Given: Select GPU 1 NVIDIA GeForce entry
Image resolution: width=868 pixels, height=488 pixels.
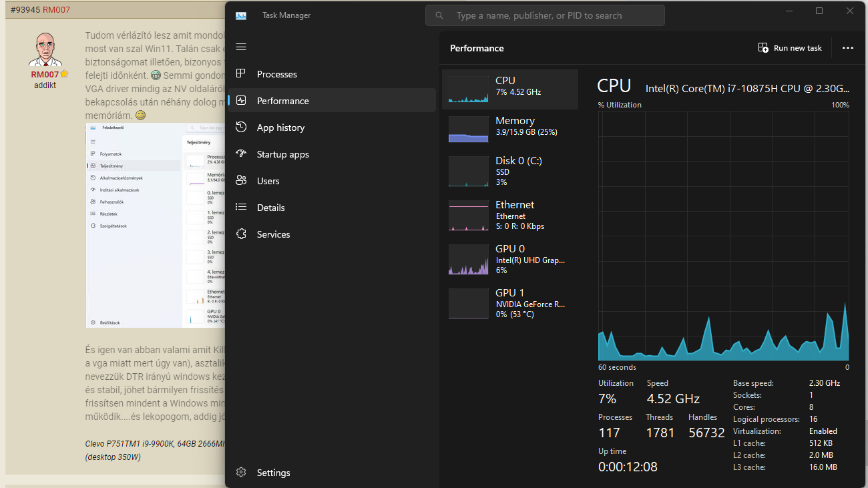Looking at the screenshot, I should (x=510, y=303).
